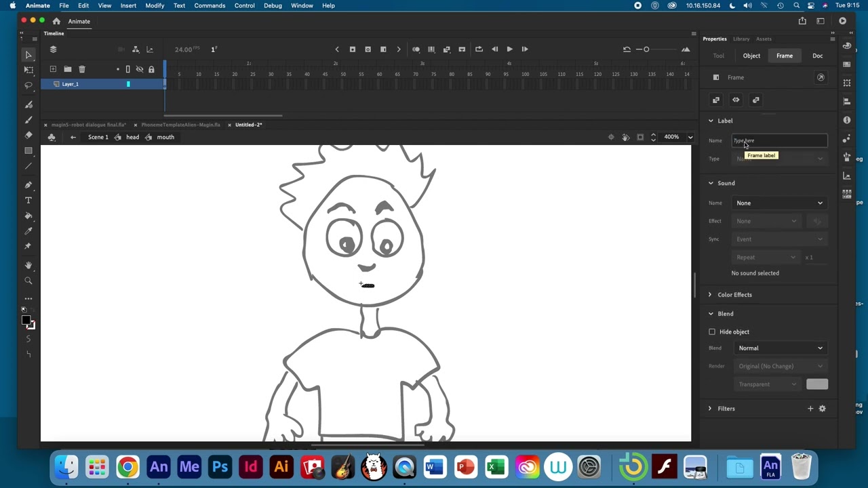The width and height of the screenshot is (868, 488).
Task: Go to Scene 1 in breadcrumb
Action: click(x=98, y=137)
